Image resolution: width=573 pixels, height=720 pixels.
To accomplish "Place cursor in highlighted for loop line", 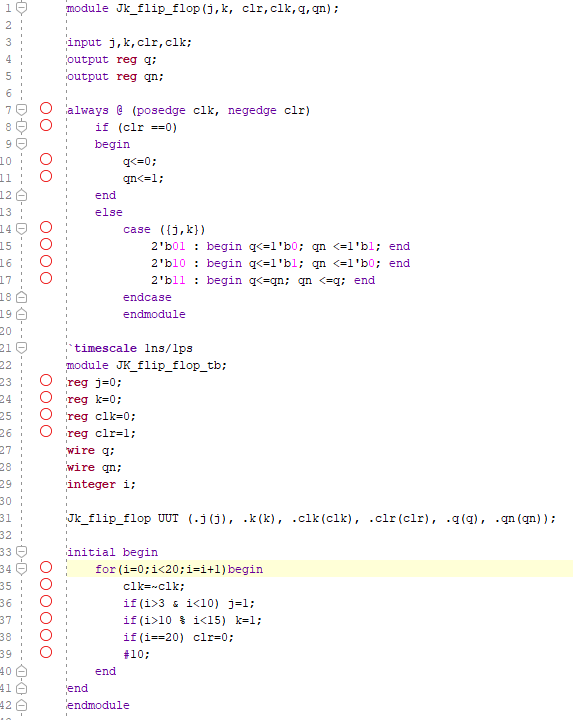I will tap(320, 569).
